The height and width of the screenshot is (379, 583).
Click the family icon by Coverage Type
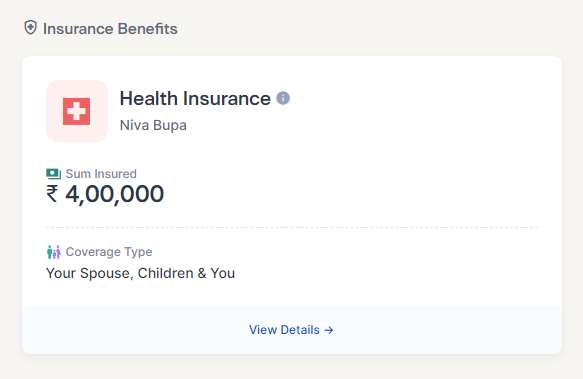[x=54, y=252]
